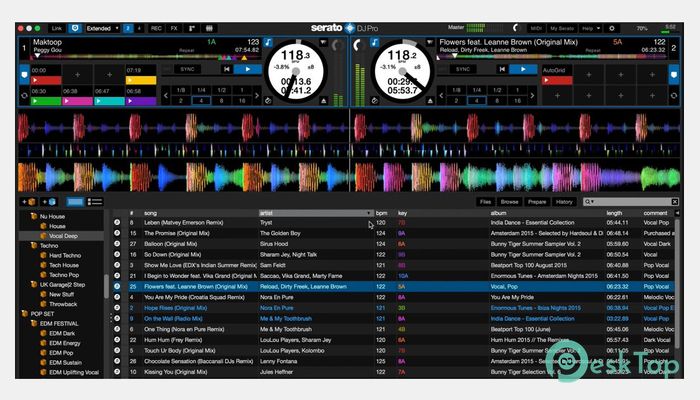Screen dimensions: 700x400
Task: Open the Files tab
Action: click(485, 202)
